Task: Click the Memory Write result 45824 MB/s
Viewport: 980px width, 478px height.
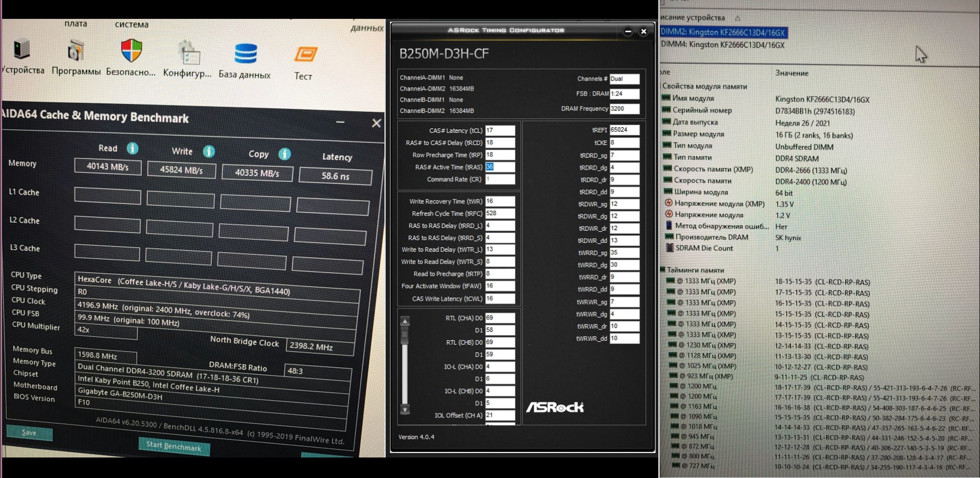Action: point(181,170)
